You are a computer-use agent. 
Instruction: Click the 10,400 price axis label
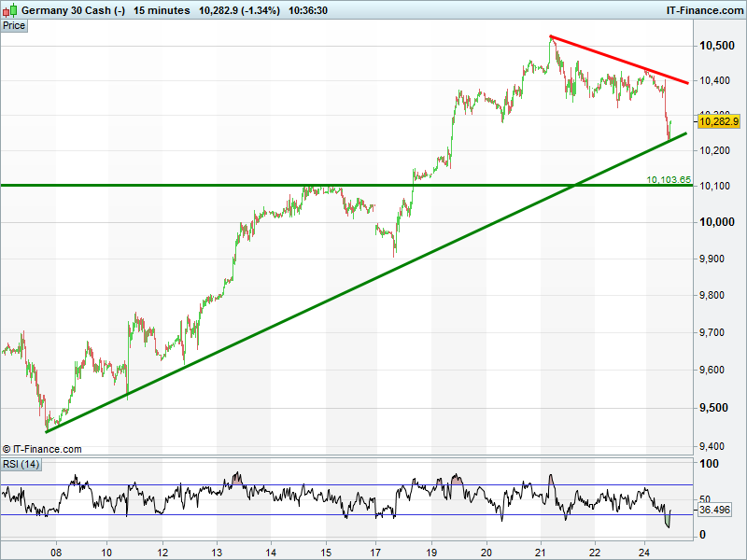[x=714, y=80]
